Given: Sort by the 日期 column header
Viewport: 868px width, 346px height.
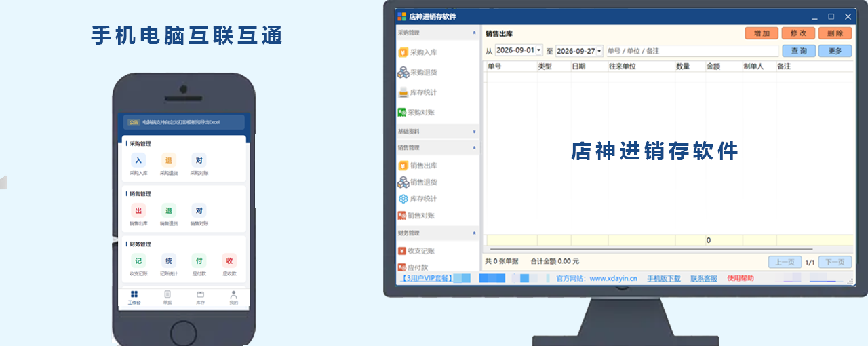Looking at the screenshot, I should pos(589,66).
